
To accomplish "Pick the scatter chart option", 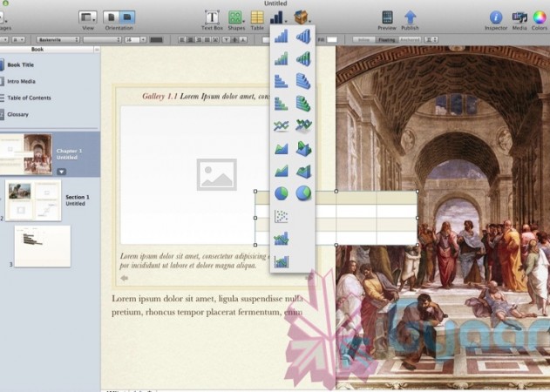I will click(281, 216).
